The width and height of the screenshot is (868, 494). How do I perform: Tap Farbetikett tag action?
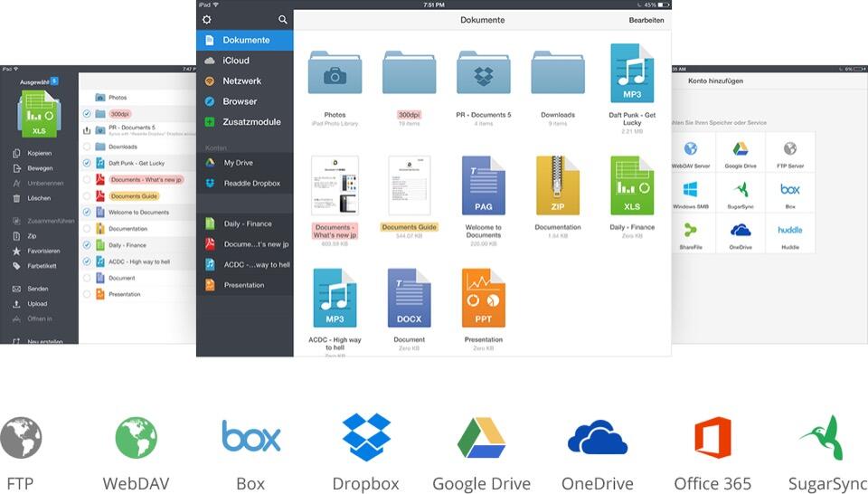pyautogui.click(x=35, y=266)
